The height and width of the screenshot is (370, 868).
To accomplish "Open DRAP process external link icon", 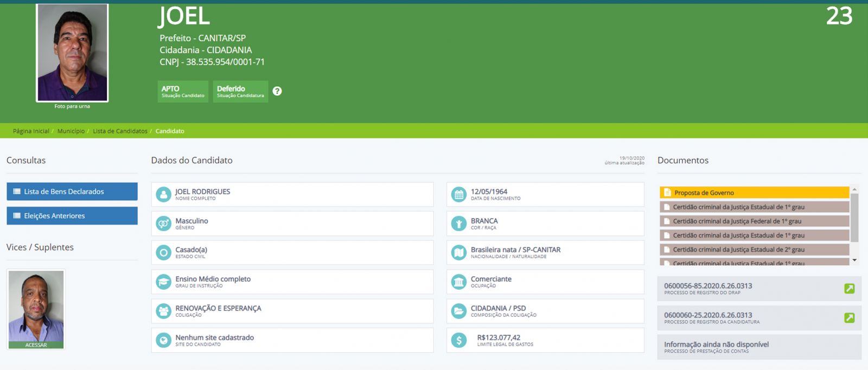I will pyautogui.click(x=849, y=289).
